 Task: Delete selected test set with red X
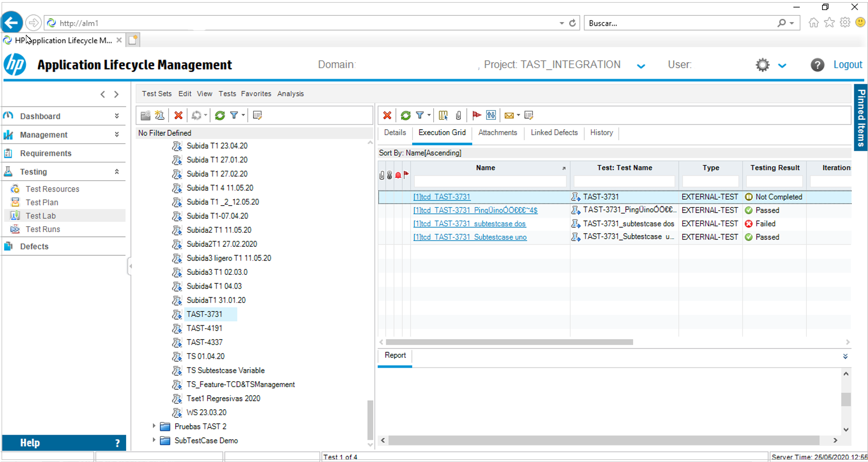point(178,115)
